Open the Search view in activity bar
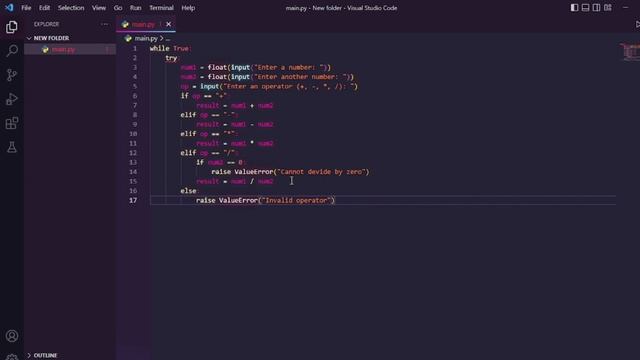Viewport: 640px width, 360px height. point(11,51)
